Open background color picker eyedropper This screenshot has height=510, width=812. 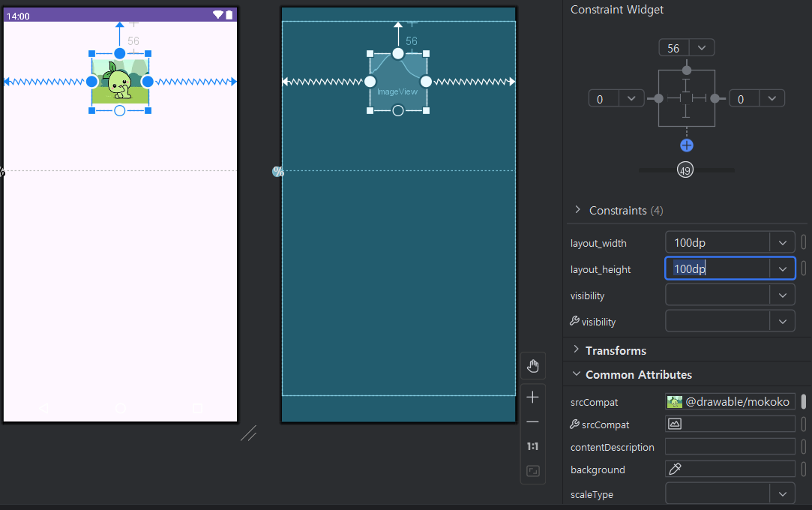(675, 469)
